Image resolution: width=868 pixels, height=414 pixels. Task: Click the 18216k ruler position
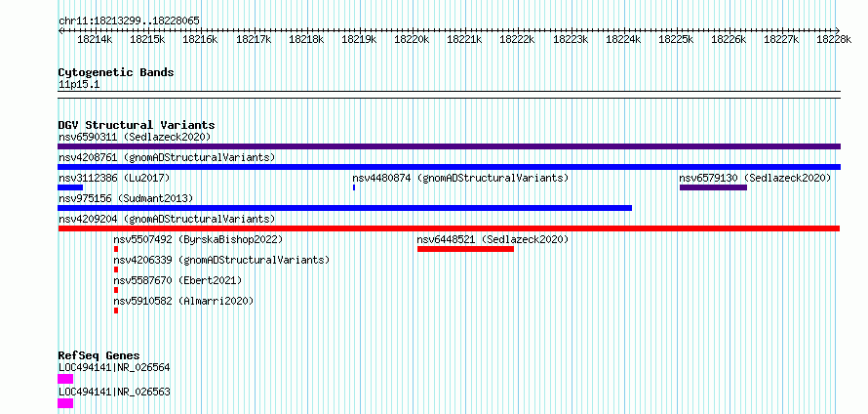coord(200,39)
